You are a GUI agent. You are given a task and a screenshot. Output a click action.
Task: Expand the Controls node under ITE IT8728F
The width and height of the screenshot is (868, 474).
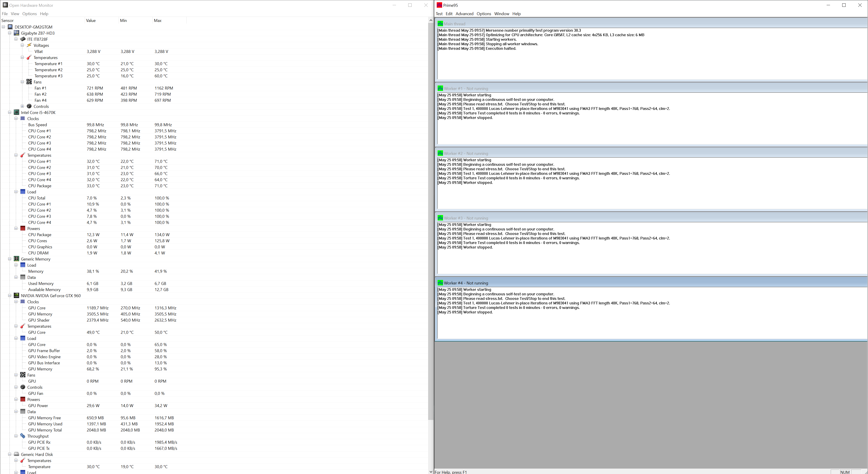[x=22, y=106]
